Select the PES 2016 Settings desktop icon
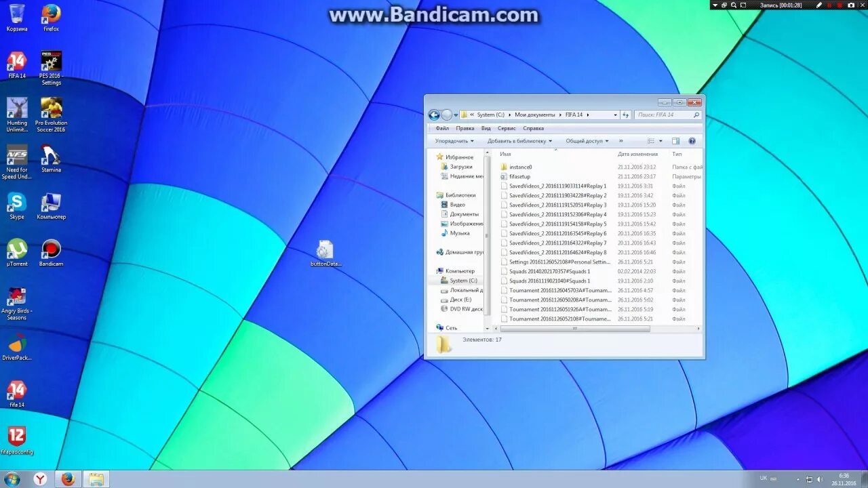Image resolution: width=868 pixels, height=488 pixels. pyautogui.click(x=51, y=68)
